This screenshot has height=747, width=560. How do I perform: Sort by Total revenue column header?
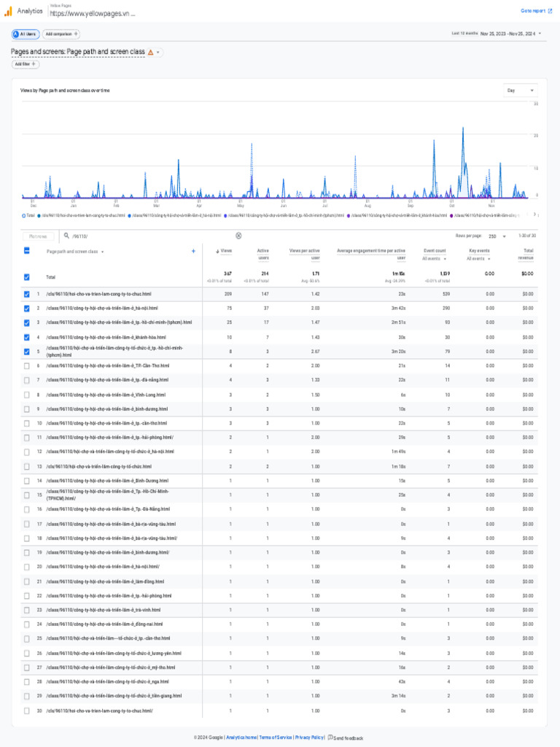pos(526,254)
